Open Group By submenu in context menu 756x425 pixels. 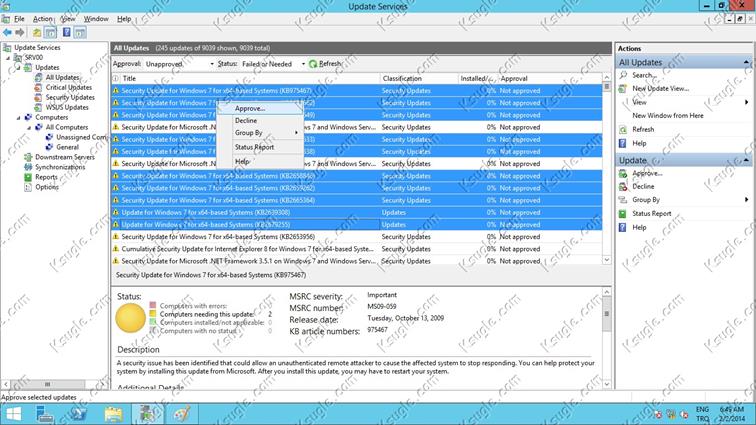(260, 133)
